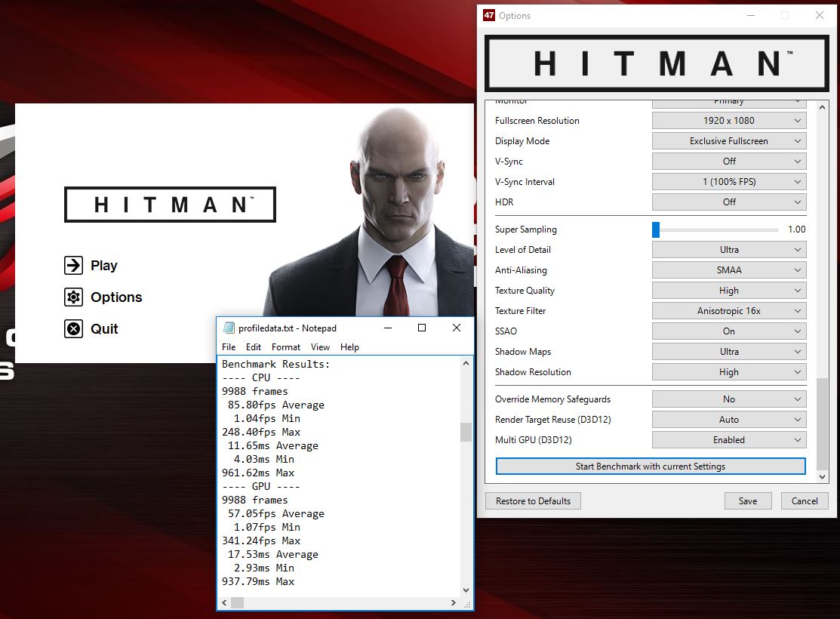Click Notepad horizontal scroll right arrow
The image size is (840, 619).
click(x=454, y=603)
